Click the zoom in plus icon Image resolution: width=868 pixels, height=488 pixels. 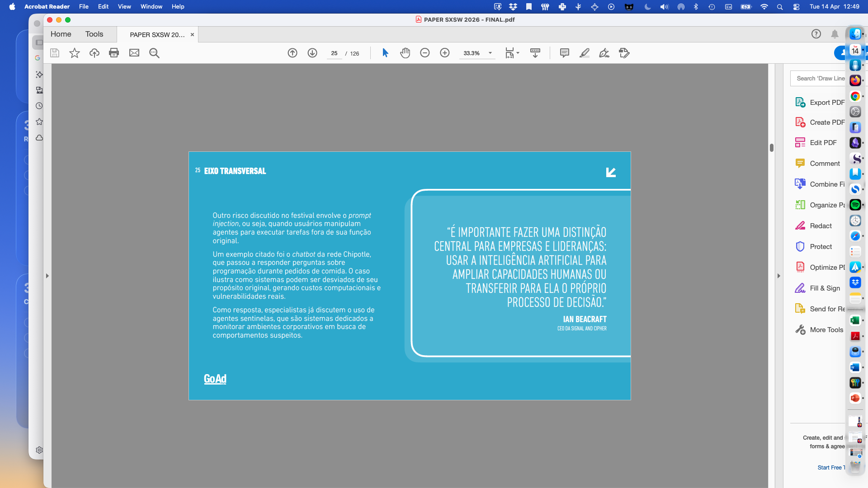(445, 53)
